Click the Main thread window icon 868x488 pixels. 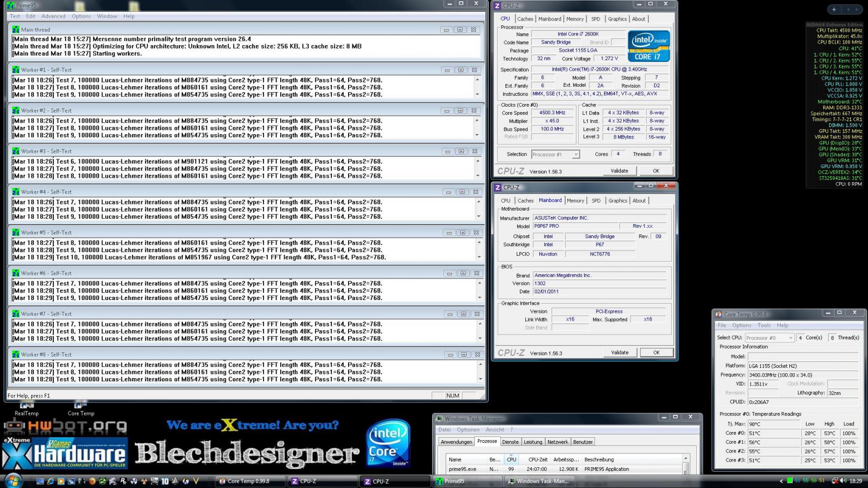(x=16, y=30)
